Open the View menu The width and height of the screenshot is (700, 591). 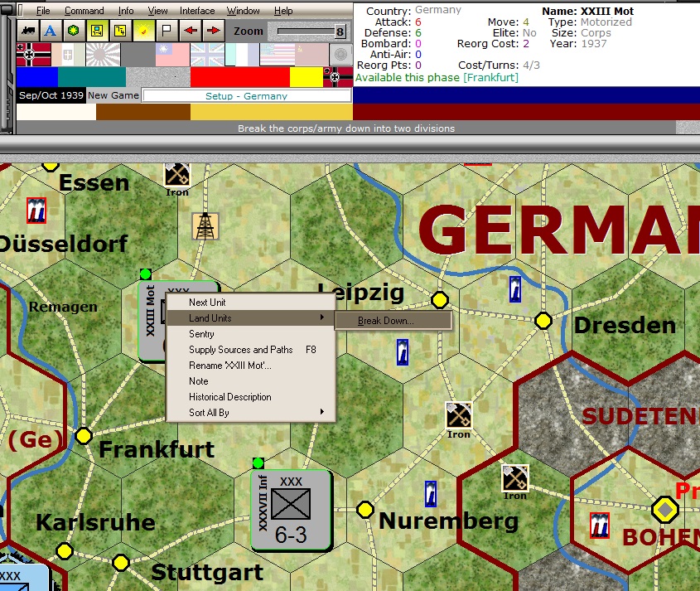point(157,11)
